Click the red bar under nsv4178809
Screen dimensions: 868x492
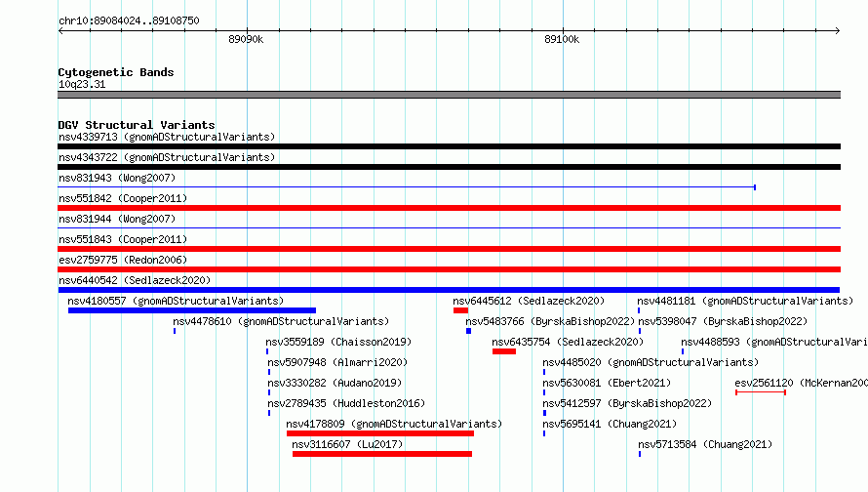tap(380, 433)
